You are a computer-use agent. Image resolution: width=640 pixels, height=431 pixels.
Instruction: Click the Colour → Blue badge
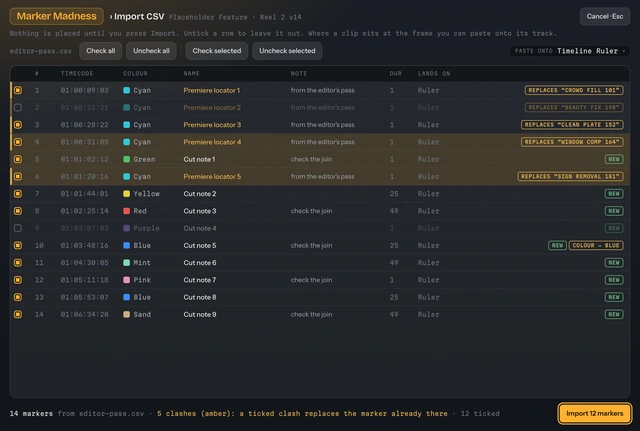[596, 245]
